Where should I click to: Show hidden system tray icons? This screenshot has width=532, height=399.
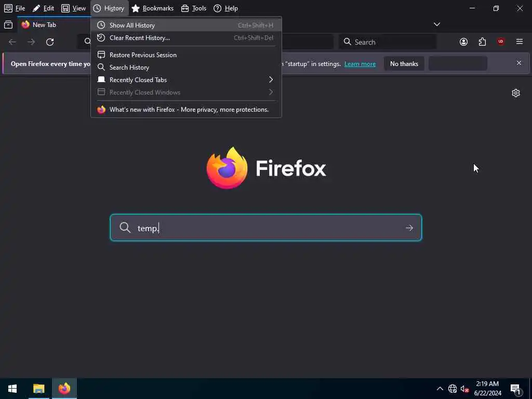(440, 389)
